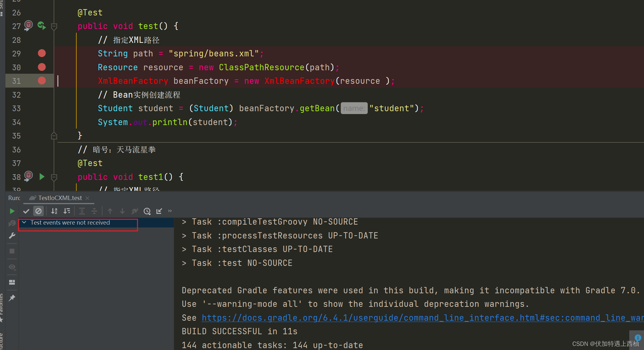This screenshot has width=644, height=350.
Task: Click the Resource type on line 30
Action: pyautogui.click(x=118, y=67)
